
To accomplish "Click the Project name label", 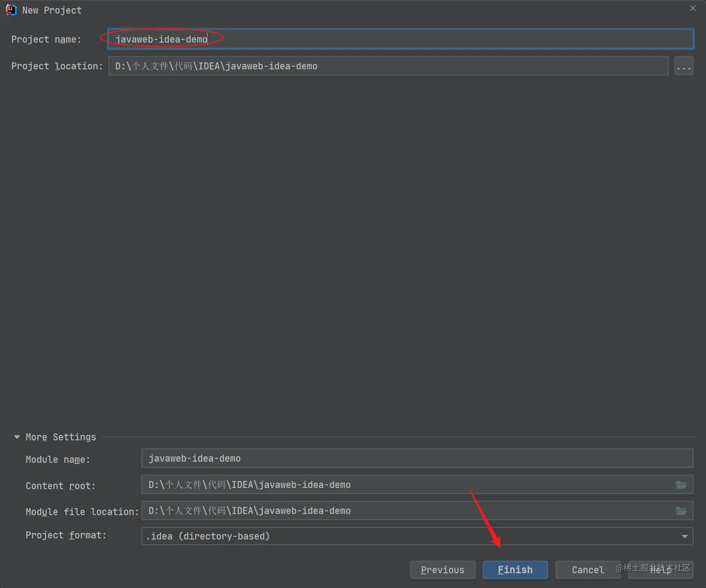I will coord(46,40).
